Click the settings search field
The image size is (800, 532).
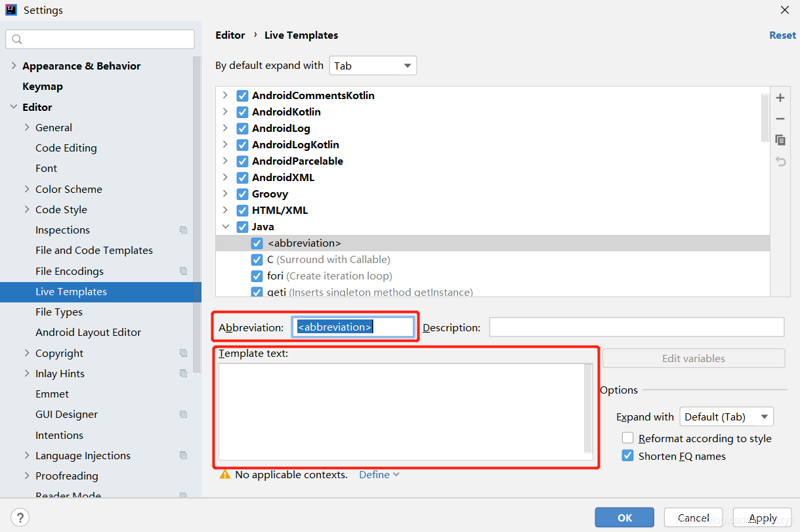(100, 39)
